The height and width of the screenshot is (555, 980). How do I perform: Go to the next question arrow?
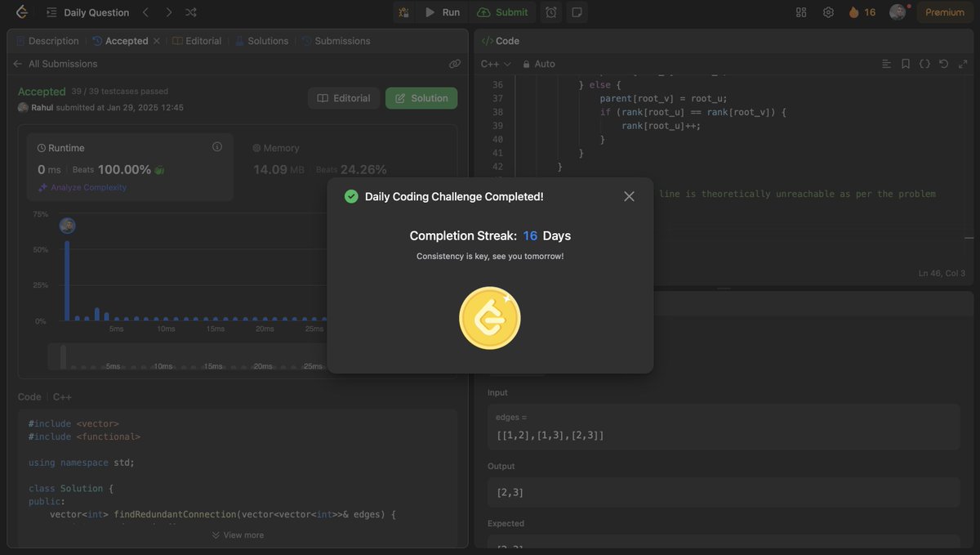pos(168,12)
